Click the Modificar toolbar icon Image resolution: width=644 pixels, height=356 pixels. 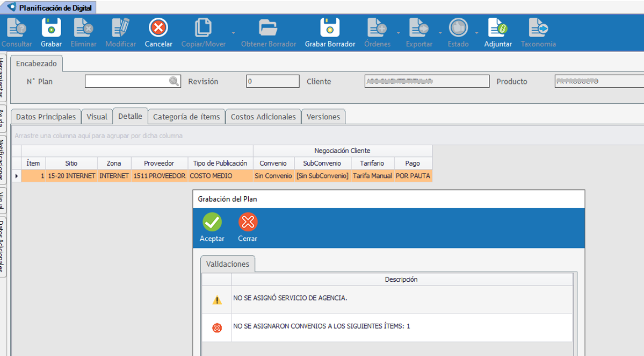[120, 28]
